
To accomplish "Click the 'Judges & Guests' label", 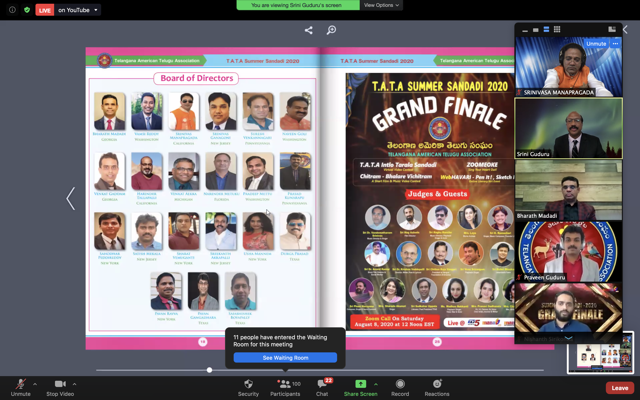I will coord(437,194).
